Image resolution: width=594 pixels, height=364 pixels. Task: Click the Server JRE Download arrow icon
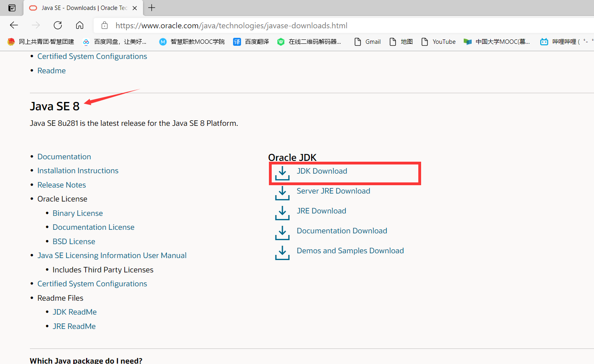(x=282, y=193)
